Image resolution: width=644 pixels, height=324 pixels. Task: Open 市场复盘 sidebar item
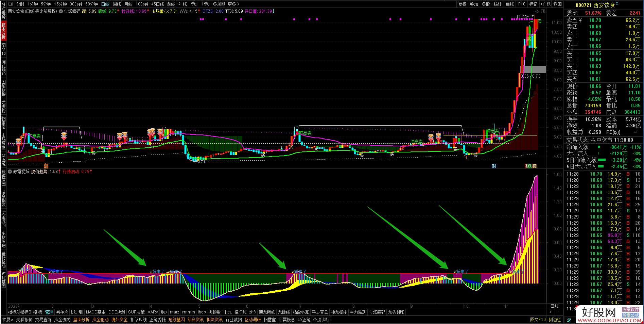pos(3,142)
